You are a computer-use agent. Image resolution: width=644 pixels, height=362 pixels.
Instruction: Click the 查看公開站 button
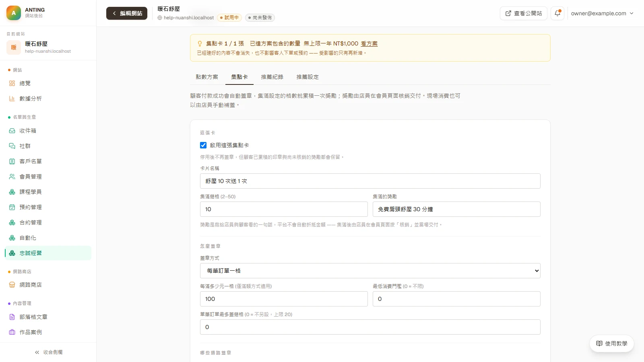(524, 13)
